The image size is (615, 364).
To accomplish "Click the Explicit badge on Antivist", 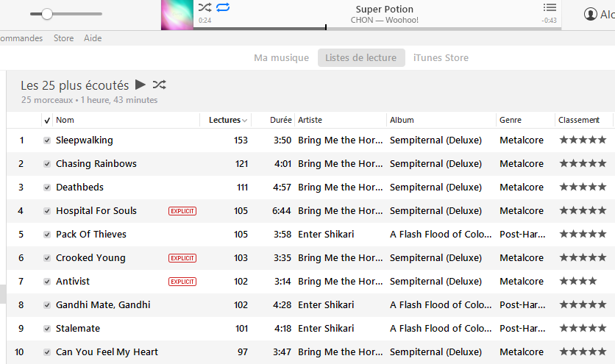I will point(182,282).
